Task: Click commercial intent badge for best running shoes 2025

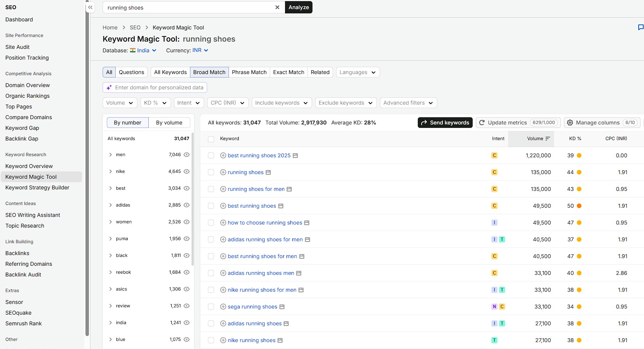Action: pos(494,155)
